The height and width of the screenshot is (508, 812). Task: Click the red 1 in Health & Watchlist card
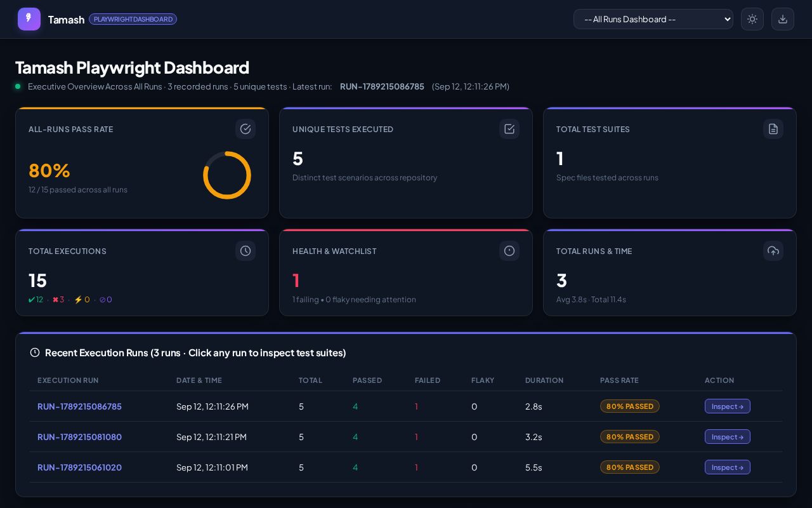[296, 280]
